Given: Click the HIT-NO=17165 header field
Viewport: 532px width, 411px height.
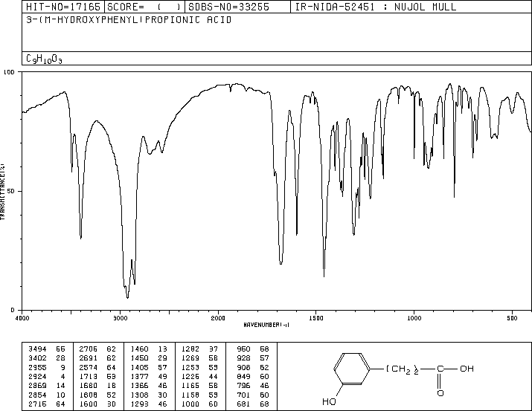Looking at the screenshot, I should (x=63, y=7).
